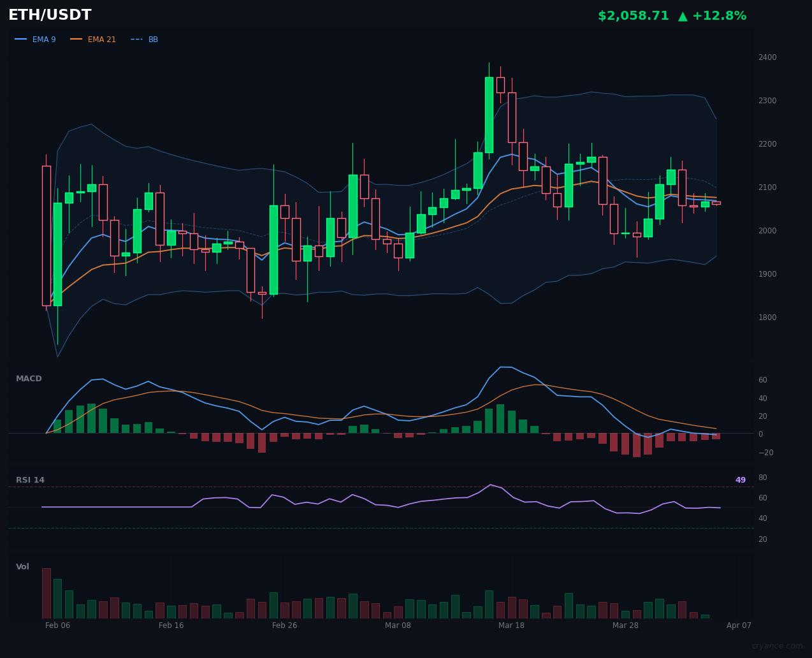The image size is (812, 658).
Task: Click the green up-triangle gain indicator
Action: pos(682,15)
